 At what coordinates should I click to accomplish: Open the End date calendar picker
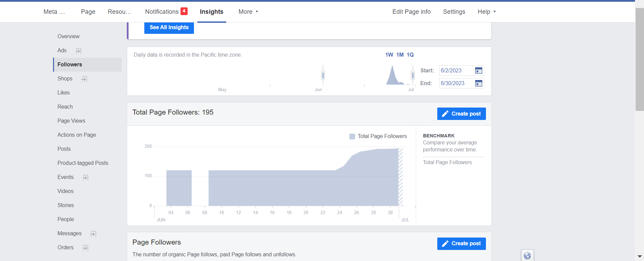tap(479, 83)
